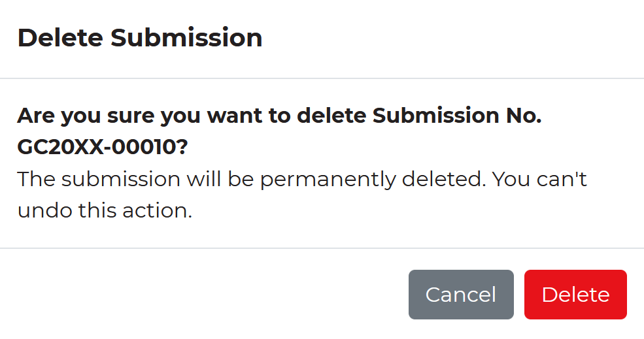Confirm with the red Delete button
Viewport: 644px width, 339px height.
575,295
